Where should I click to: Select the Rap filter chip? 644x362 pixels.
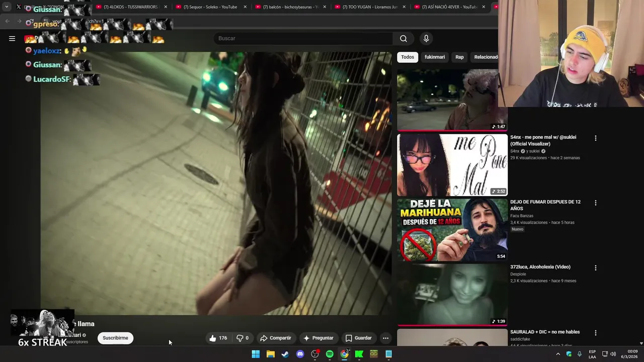pyautogui.click(x=459, y=57)
